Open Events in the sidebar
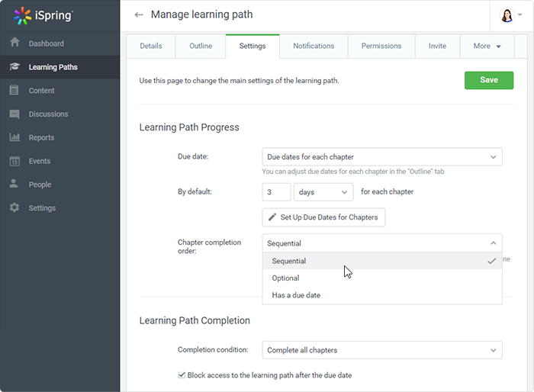Image resolution: width=534 pixels, height=392 pixels. pyautogui.click(x=60, y=161)
